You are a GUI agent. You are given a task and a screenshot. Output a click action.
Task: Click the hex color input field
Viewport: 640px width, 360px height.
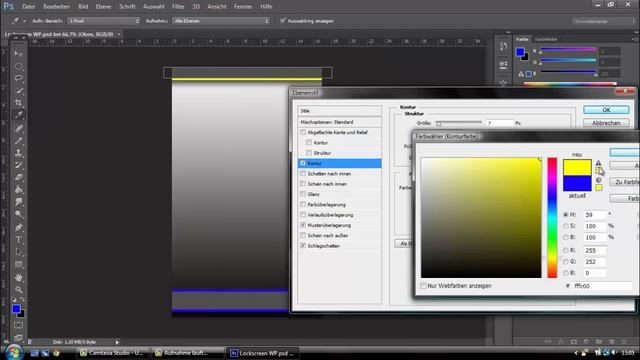tap(602, 286)
